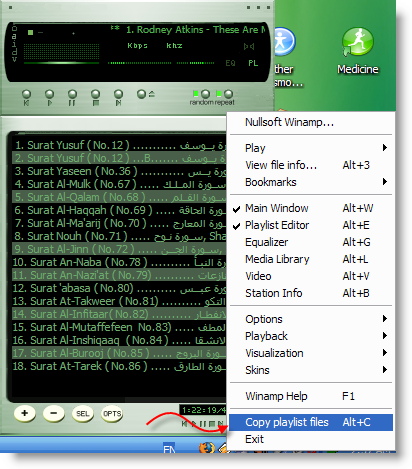Enable the Video window from menu

click(x=311, y=276)
